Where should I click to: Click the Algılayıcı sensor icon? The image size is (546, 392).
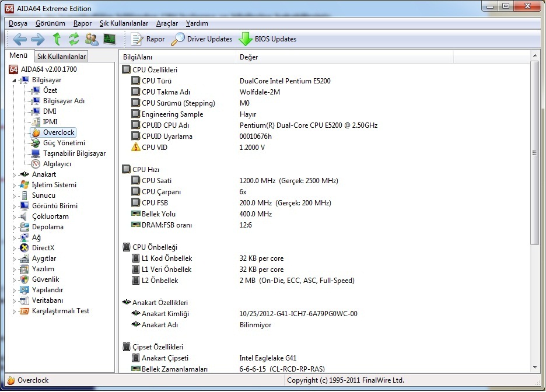pos(36,164)
